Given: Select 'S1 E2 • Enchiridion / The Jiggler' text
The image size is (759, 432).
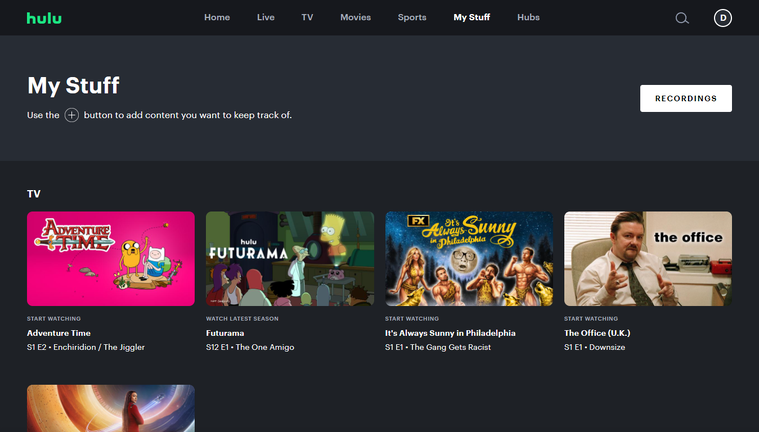Looking at the screenshot, I should point(86,347).
